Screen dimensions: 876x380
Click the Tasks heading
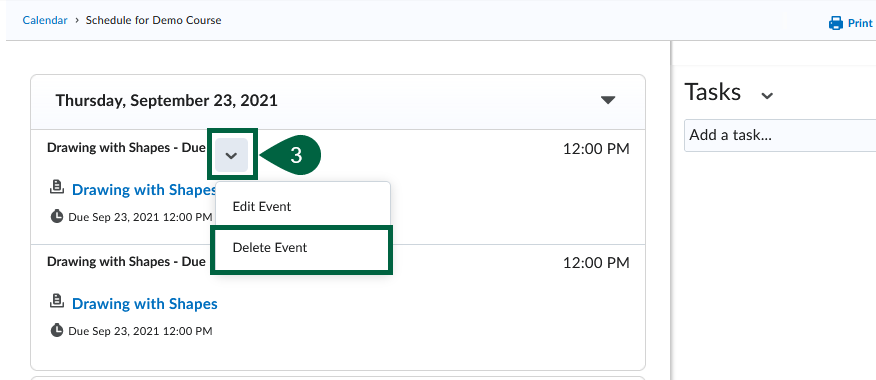pos(713,92)
